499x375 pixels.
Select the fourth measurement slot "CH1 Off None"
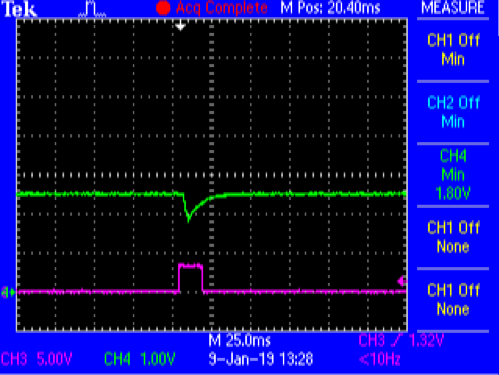pyautogui.click(x=453, y=237)
